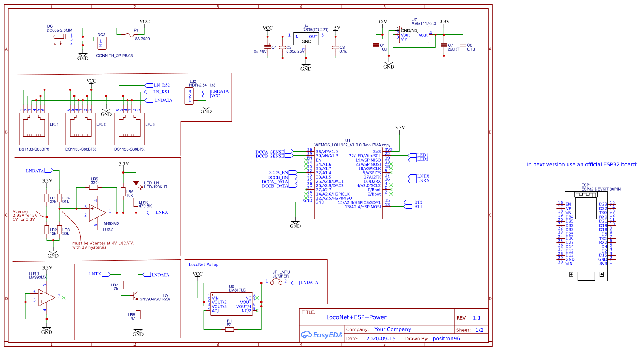Select the 7805 regulator U4 symbol

pyautogui.click(x=305, y=38)
